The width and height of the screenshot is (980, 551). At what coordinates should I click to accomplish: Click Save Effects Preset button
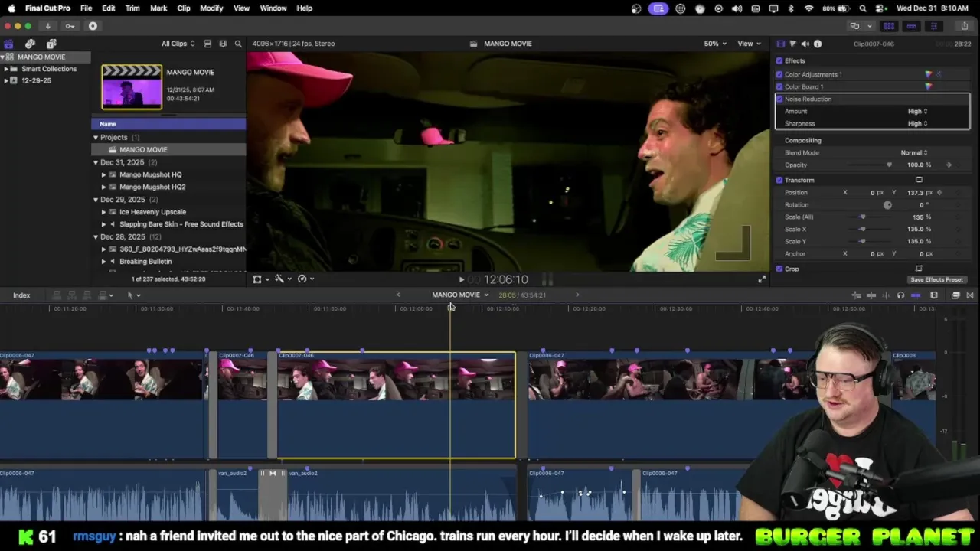point(937,279)
